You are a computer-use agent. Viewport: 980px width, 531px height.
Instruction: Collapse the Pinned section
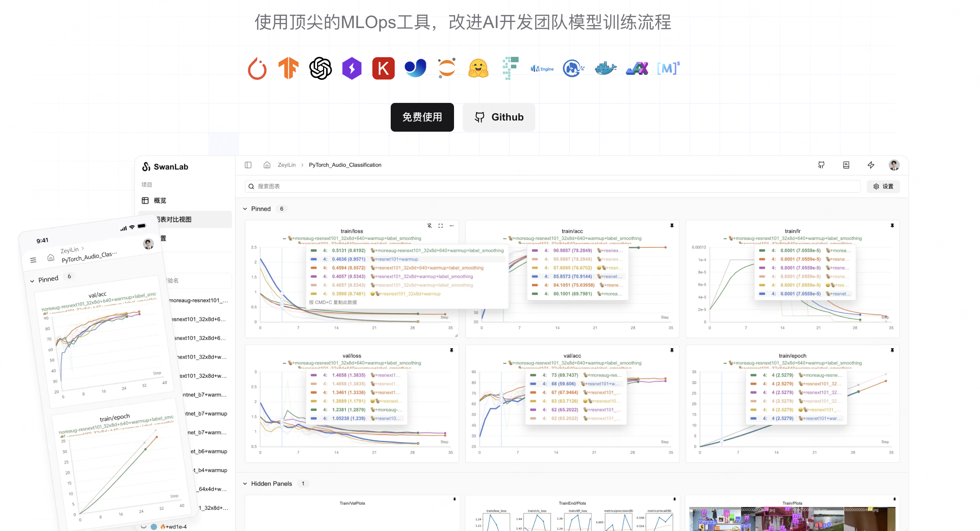[x=245, y=208]
